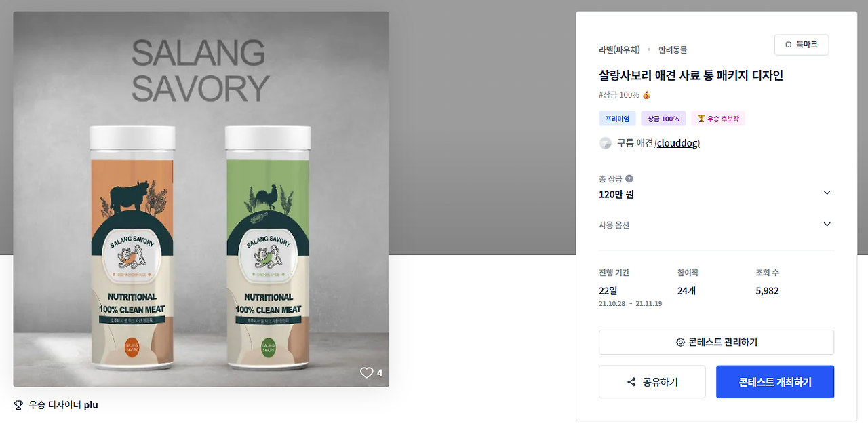Open winning designer plu profile
The image size is (868, 426).
[x=91, y=405]
